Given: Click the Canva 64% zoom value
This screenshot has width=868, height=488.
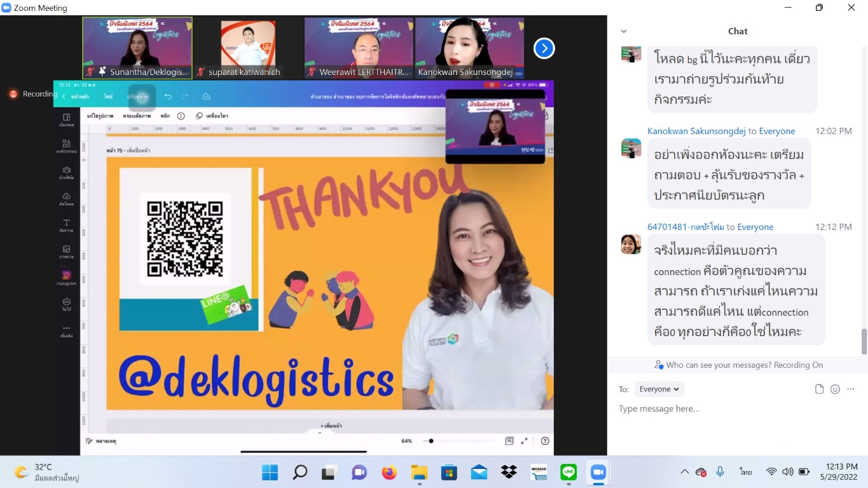Looking at the screenshot, I should (406, 441).
